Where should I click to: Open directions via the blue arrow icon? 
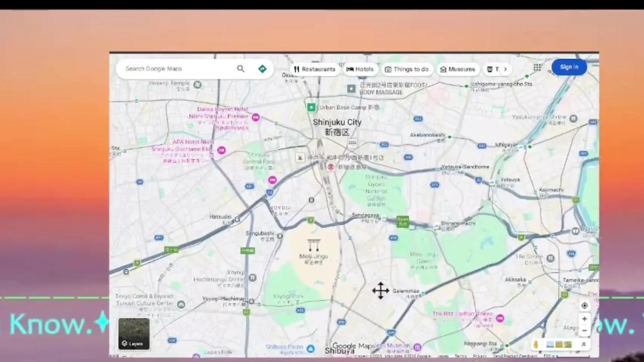pyautogui.click(x=262, y=69)
